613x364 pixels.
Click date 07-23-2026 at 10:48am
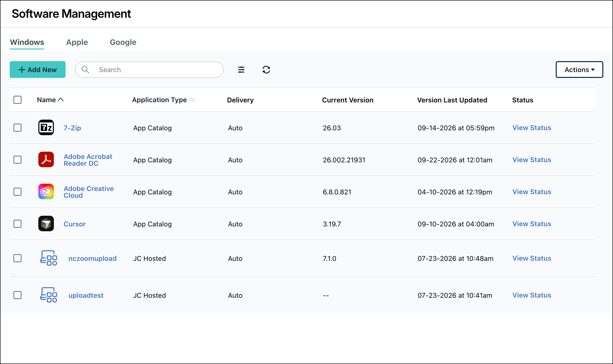[x=455, y=258]
